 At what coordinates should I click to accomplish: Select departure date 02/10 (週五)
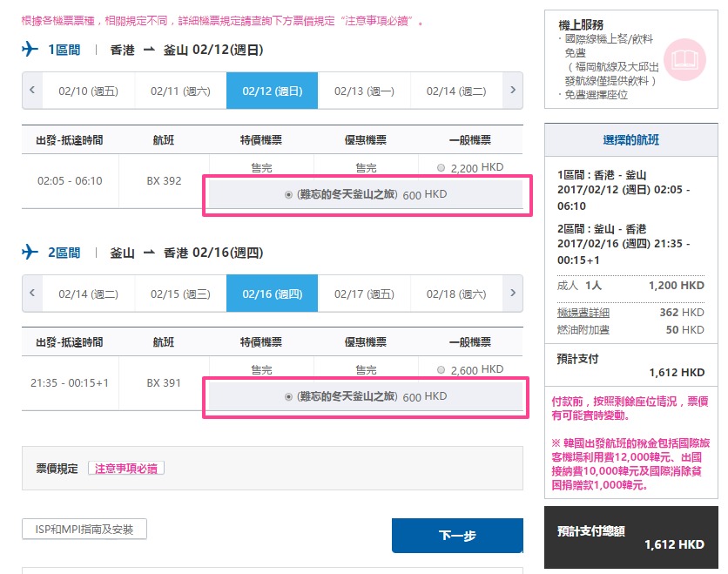[88, 91]
